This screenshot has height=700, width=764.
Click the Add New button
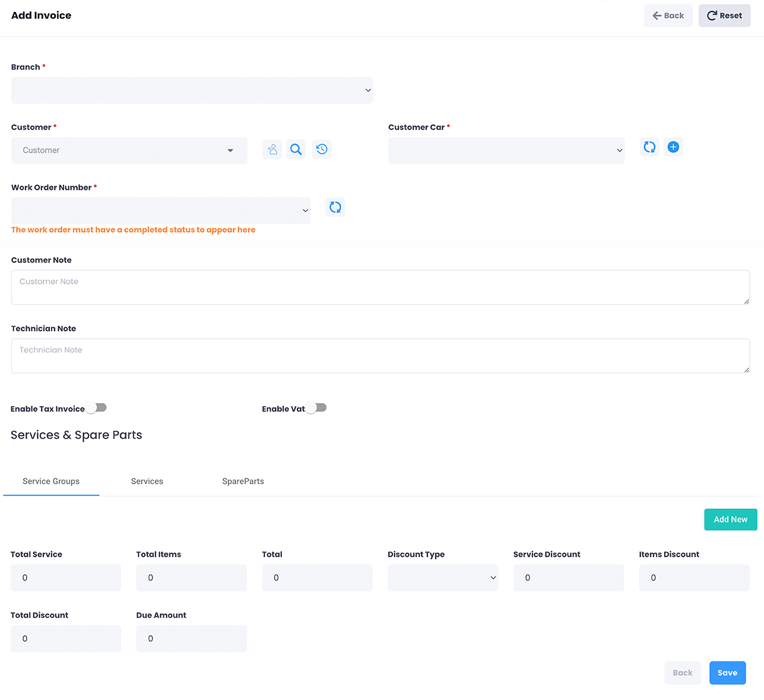(730, 520)
